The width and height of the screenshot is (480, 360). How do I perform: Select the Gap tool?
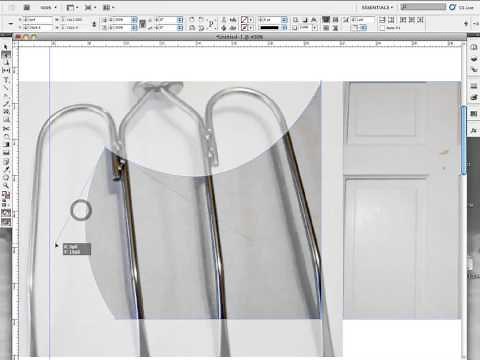coord(6,71)
